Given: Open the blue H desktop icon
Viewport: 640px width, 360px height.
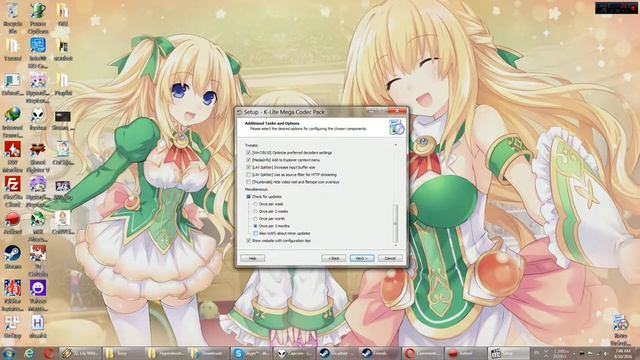Looking at the screenshot, I should click(x=38, y=327).
